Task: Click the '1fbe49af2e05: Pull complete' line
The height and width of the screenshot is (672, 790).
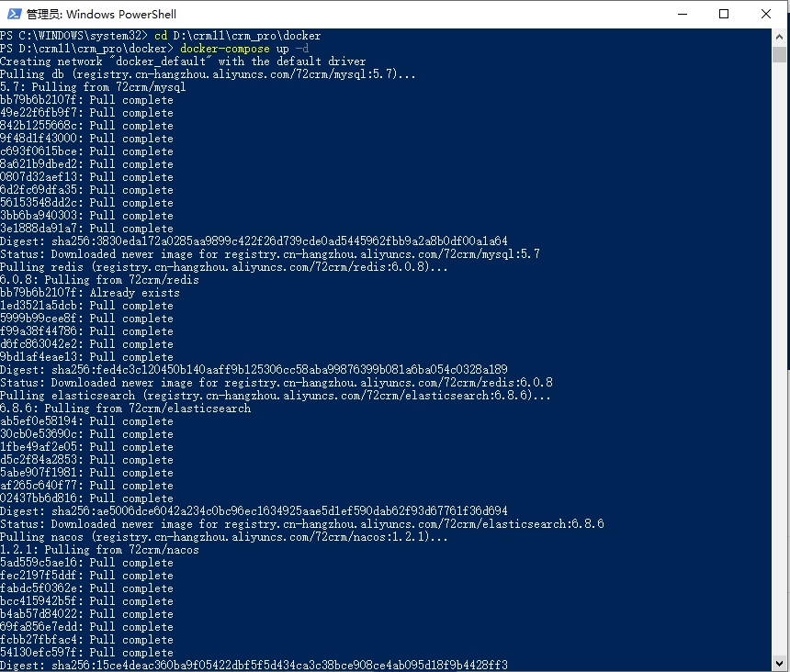Action: pos(86,447)
